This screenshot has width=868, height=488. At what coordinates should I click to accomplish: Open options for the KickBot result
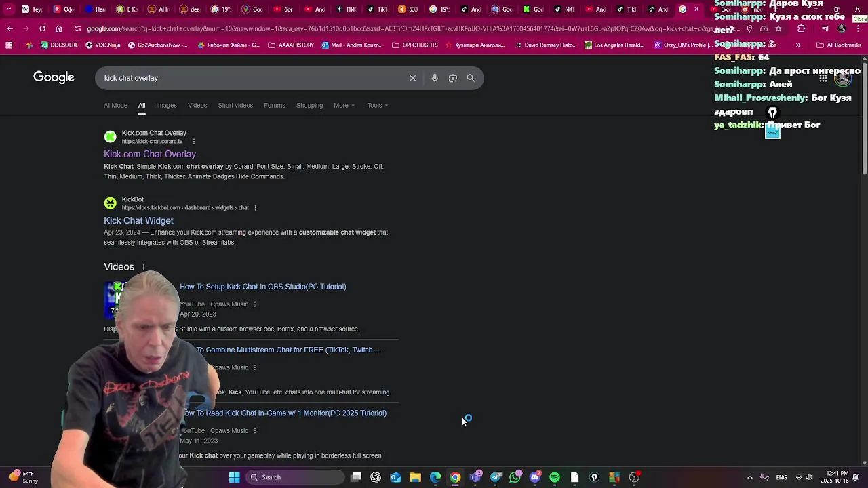[255, 208]
